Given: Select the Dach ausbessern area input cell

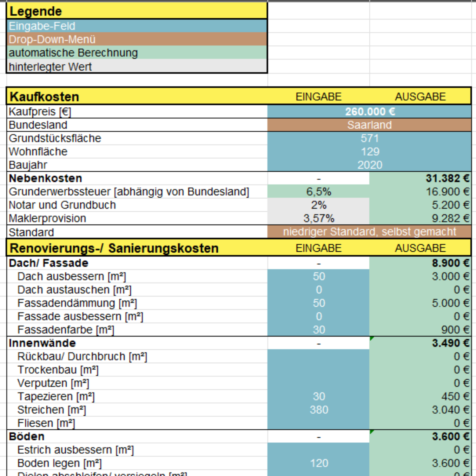Looking at the screenshot, I should click(318, 276).
